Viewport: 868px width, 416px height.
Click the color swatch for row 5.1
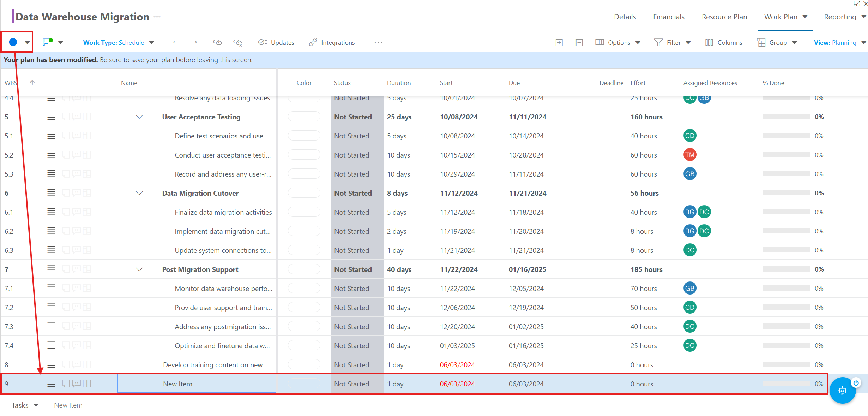pyautogui.click(x=304, y=136)
